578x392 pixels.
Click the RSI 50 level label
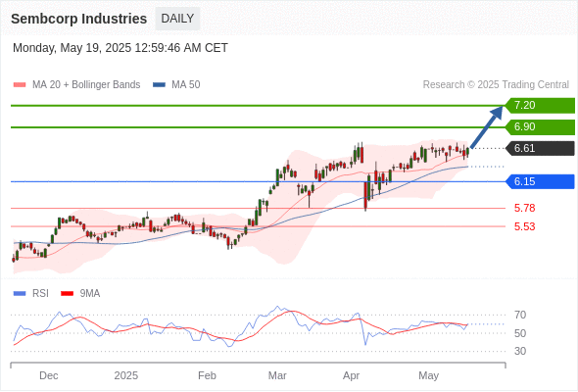[520, 334]
